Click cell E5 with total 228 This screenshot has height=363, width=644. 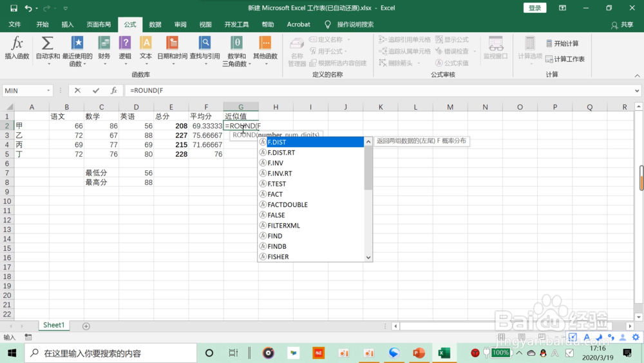[171, 154]
